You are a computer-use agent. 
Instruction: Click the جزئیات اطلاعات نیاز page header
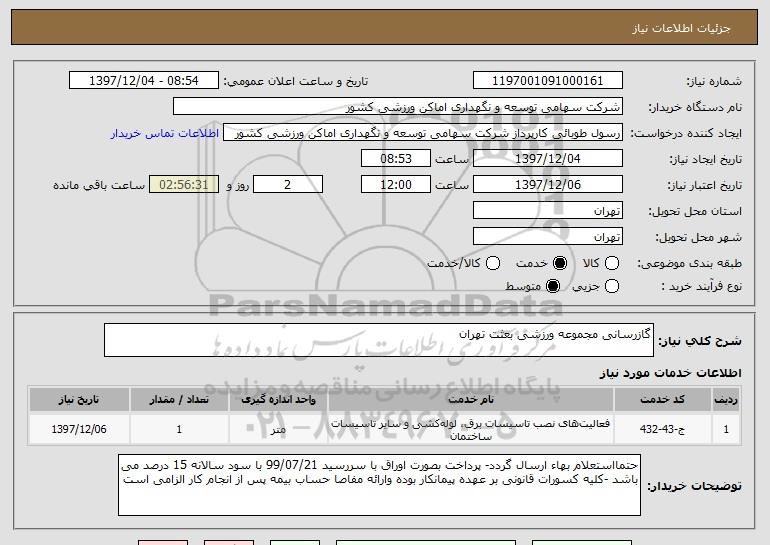pyautogui.click(x=681, y=28)
